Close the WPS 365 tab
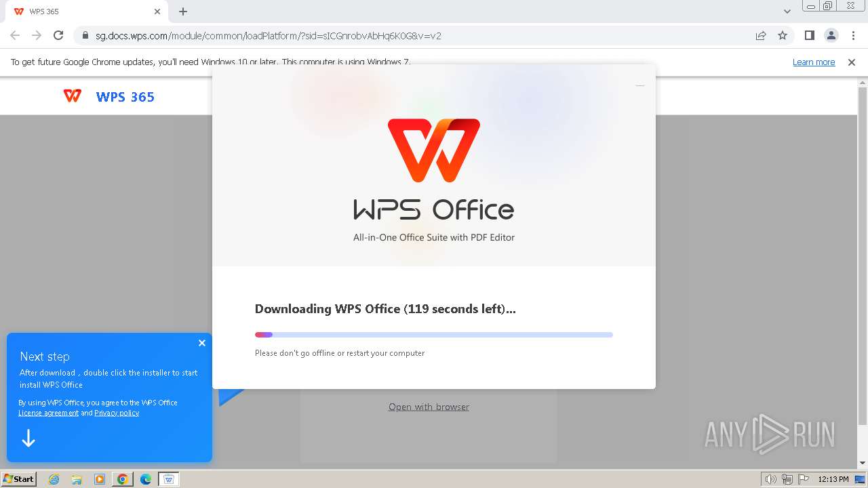This screenshot has width=868, height=488. (x=157, y=12)
